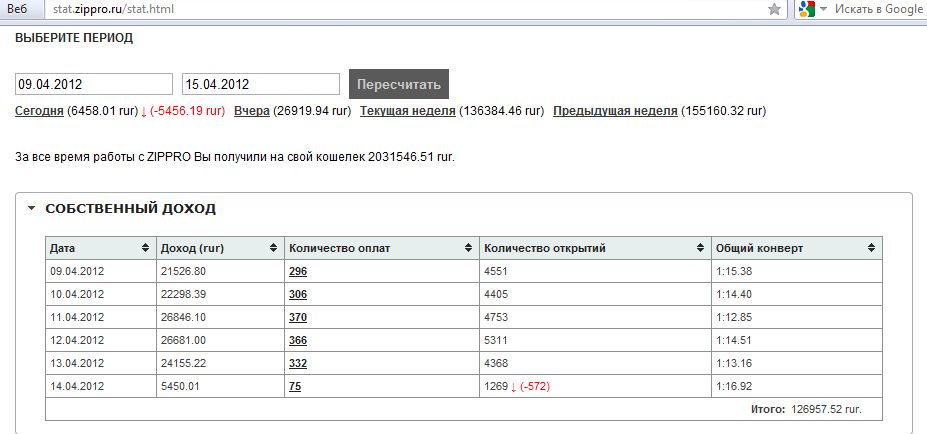
Task: Sort table by Доход (rur) column arrows
Action: [x=273, y=248]
